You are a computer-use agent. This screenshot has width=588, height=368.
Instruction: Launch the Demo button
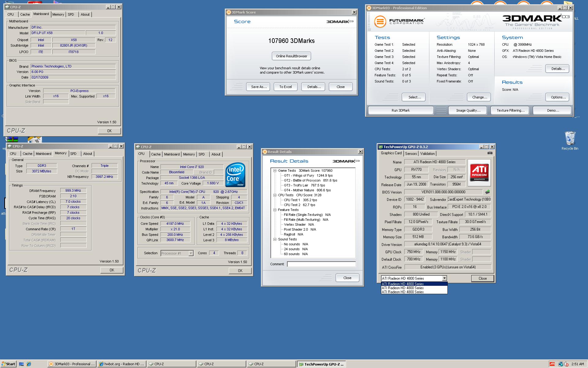coord(552,110)
